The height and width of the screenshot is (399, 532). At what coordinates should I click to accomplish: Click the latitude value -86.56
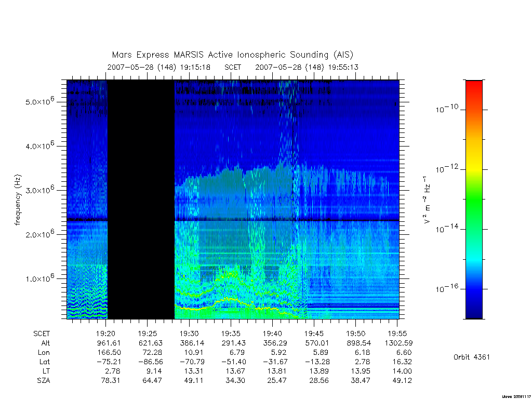pyautogui.click(x=150, y=362)
